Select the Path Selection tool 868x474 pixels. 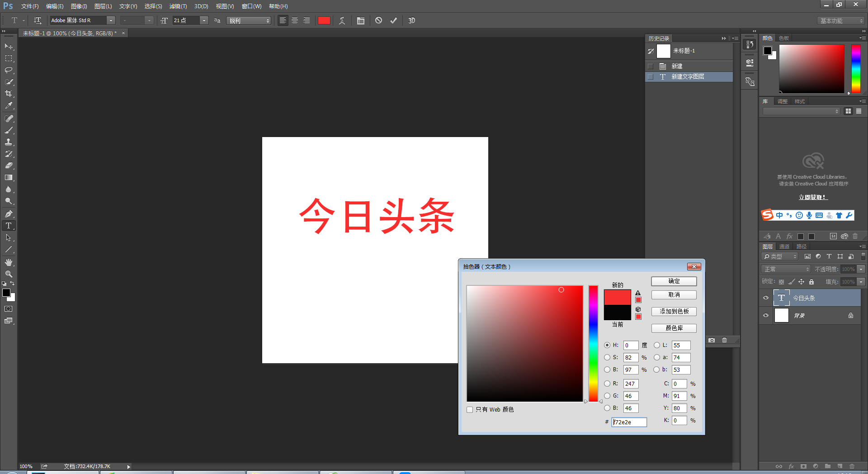tap(9, 237)
